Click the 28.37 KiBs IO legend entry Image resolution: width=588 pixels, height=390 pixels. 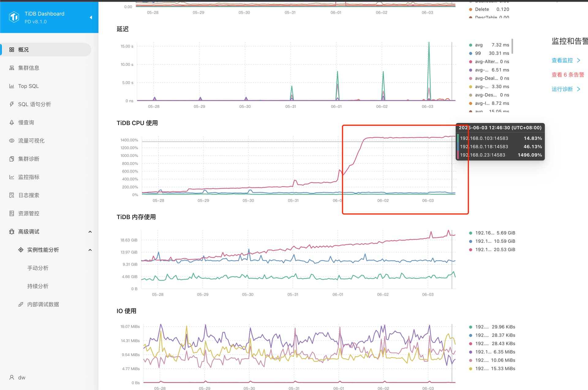tap(492, 335)
